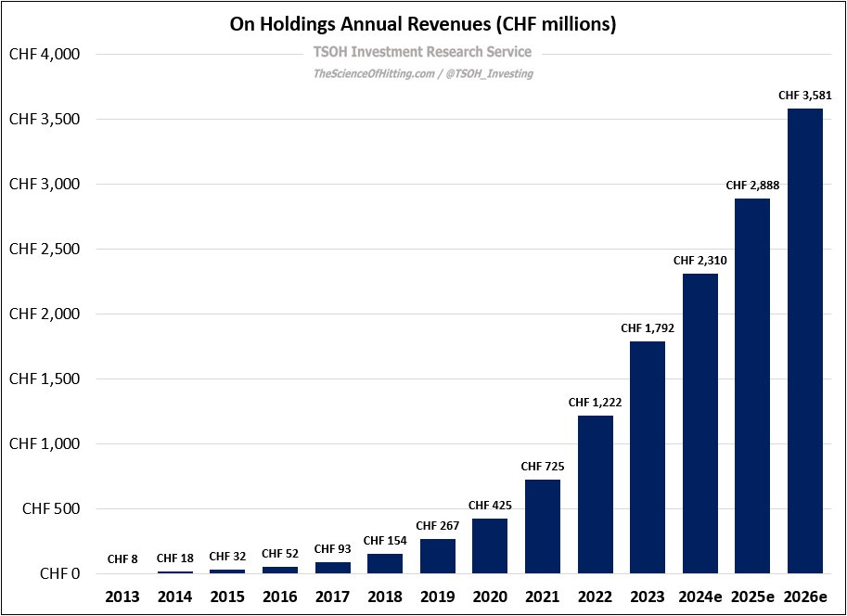
Task: Select the 2018 year label
Action: click(385, 597)
